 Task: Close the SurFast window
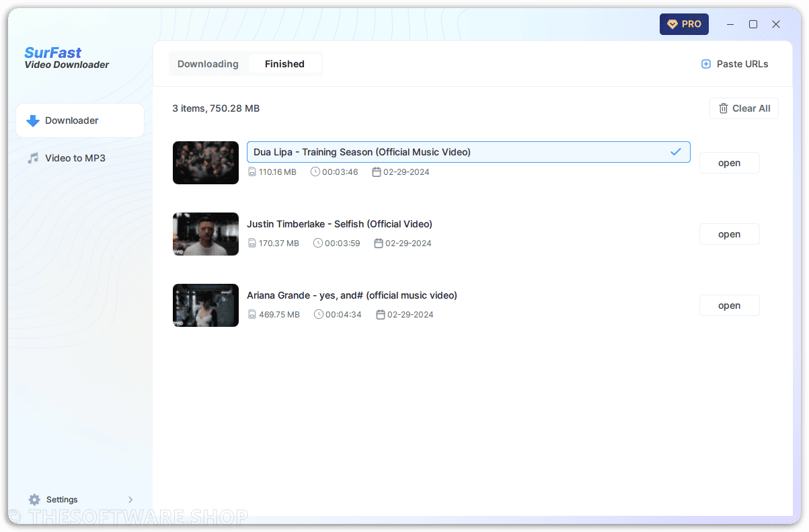[776, 24]
